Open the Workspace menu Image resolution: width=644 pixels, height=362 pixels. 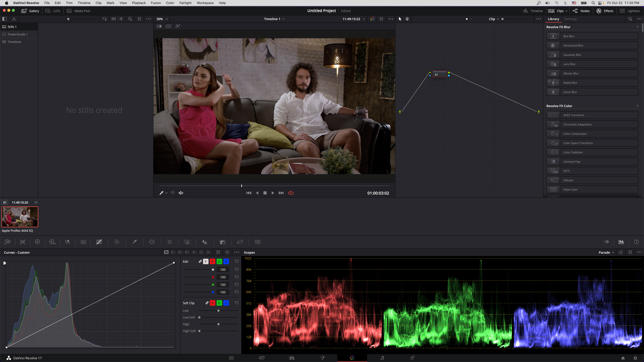tap(205, 3)
